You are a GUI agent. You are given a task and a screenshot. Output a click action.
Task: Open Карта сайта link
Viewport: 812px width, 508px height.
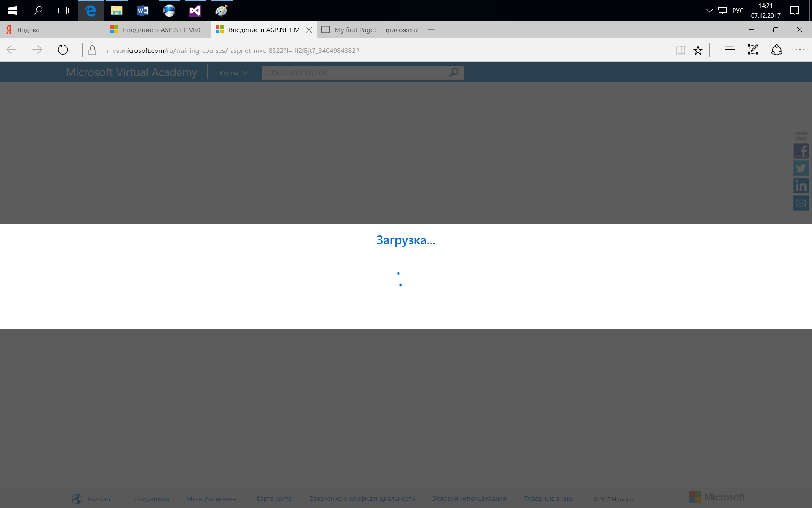click(274, 498)
